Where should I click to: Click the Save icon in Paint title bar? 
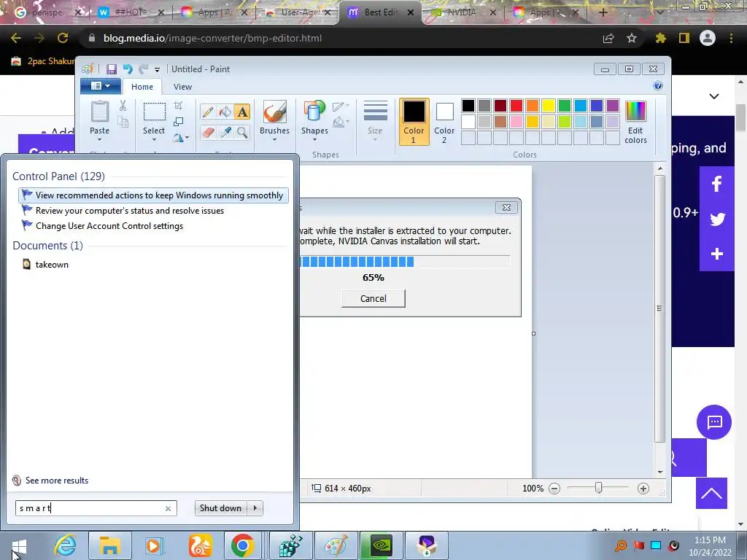(112, 69)
